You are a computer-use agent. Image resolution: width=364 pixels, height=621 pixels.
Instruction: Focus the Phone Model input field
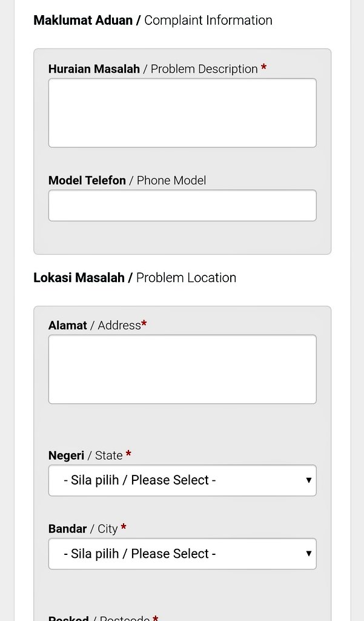coord(182,206)
